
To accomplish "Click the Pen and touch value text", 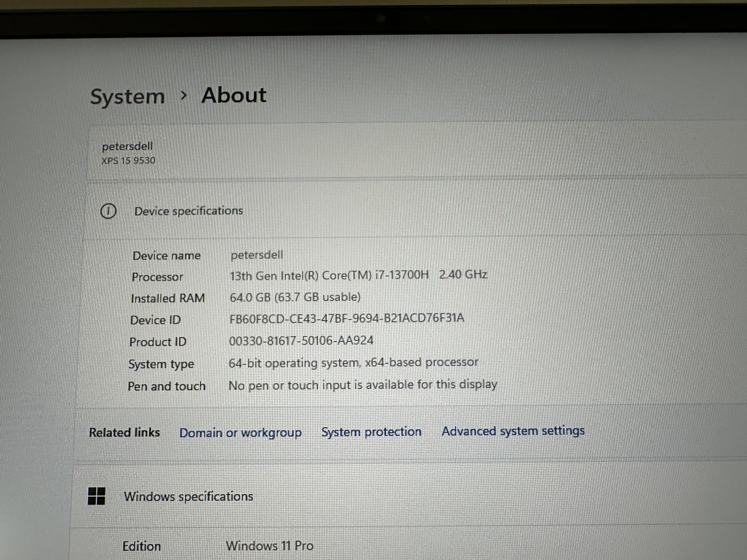I will tap(363, 385).
